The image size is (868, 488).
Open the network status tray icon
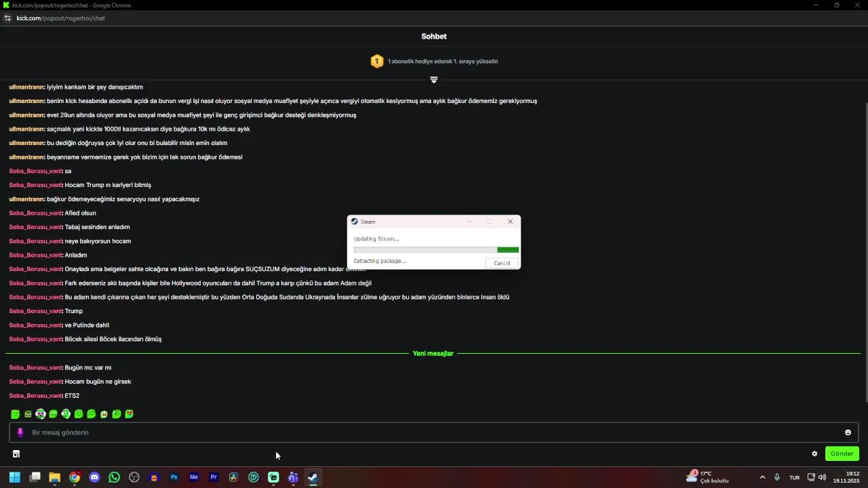[x=811, y=477]
